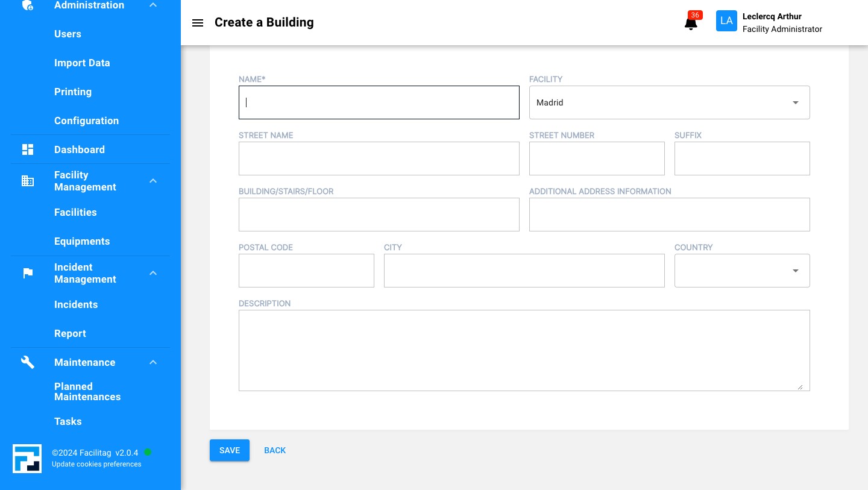Collapse the Administration section chevron
Viewport: 868px width, 490px height.
coord(153,5)
